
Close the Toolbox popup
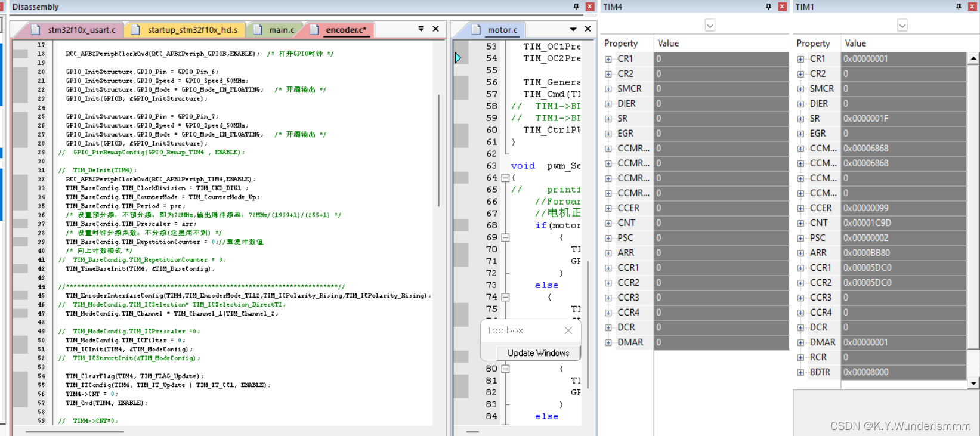(568, 330)
